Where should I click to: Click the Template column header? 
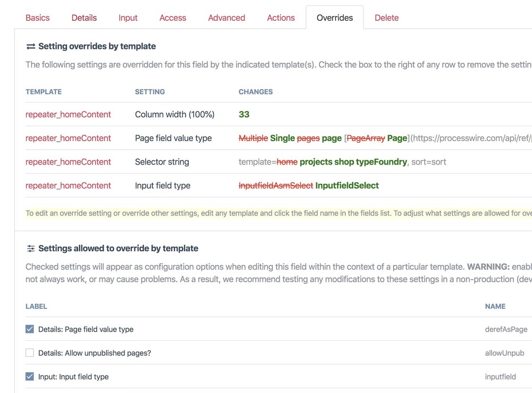pos(44,92)
